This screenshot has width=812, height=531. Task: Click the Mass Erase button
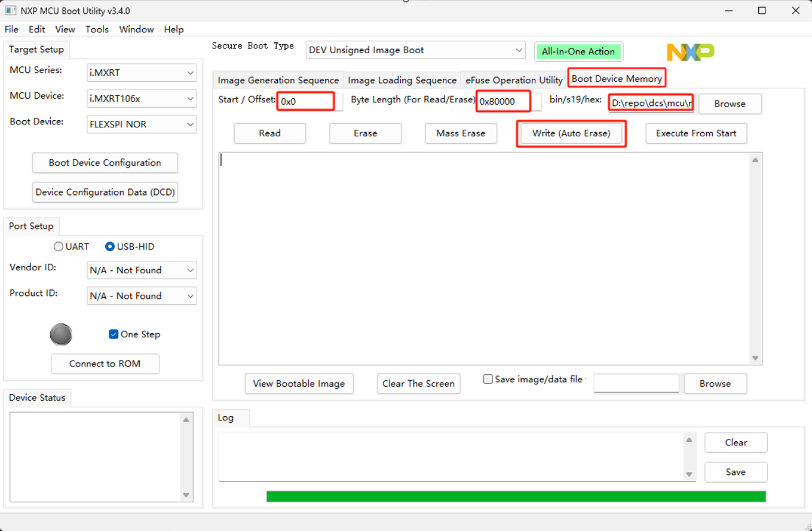click(x=461, y=133)
